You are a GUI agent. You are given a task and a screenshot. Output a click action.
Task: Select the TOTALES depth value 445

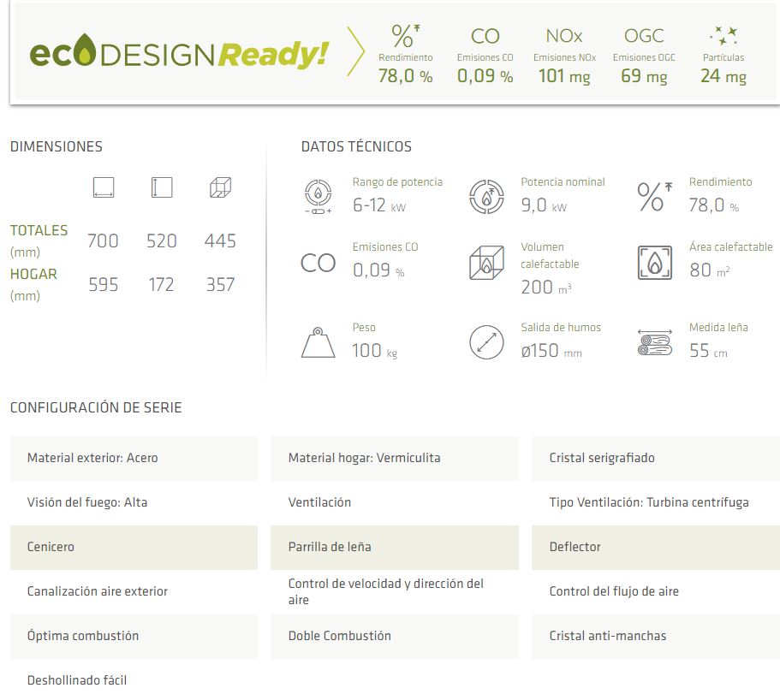[220, 241]
